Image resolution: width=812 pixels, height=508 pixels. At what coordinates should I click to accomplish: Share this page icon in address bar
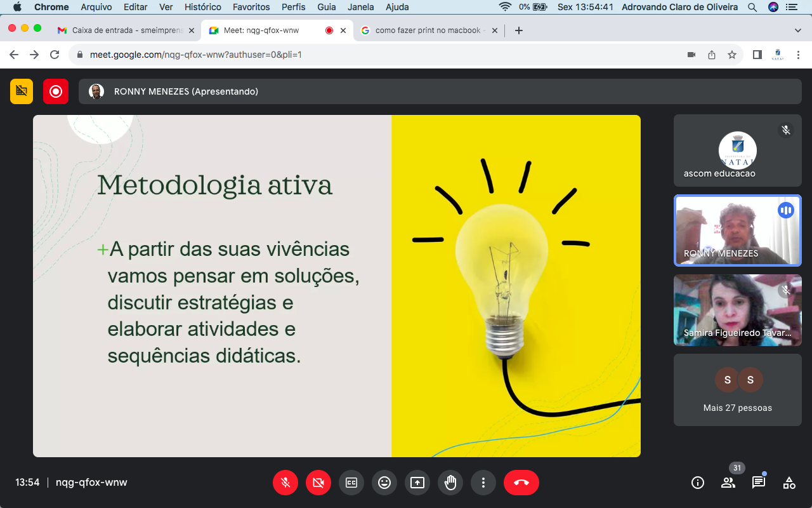[x=712, y=55]
